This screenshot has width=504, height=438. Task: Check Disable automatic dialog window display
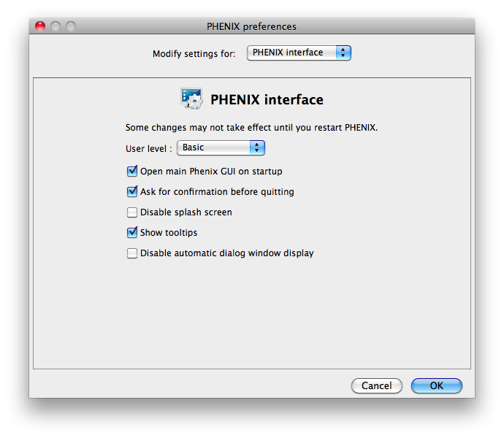coord(132,253)
